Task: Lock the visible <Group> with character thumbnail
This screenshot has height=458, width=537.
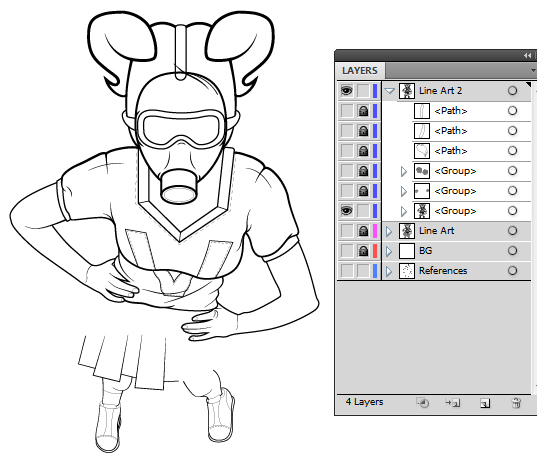Action: point(363,211)
